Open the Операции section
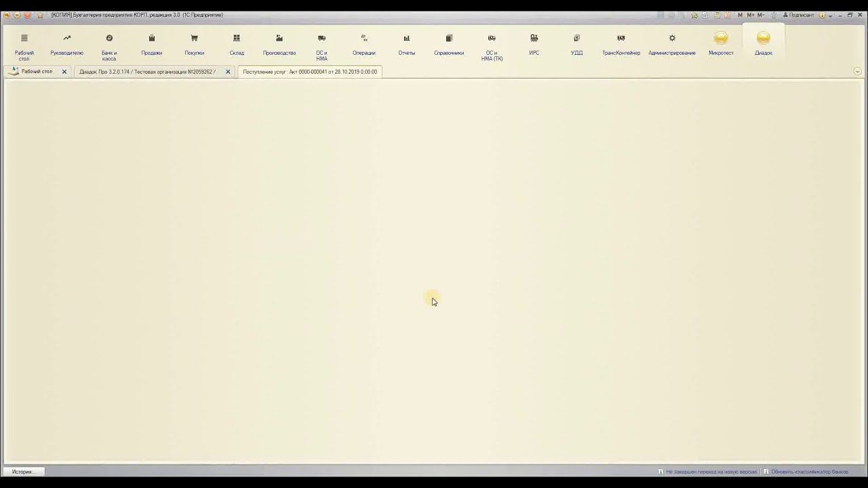Image resolution: width=868 pixels, height=488 pixels. 364,45
